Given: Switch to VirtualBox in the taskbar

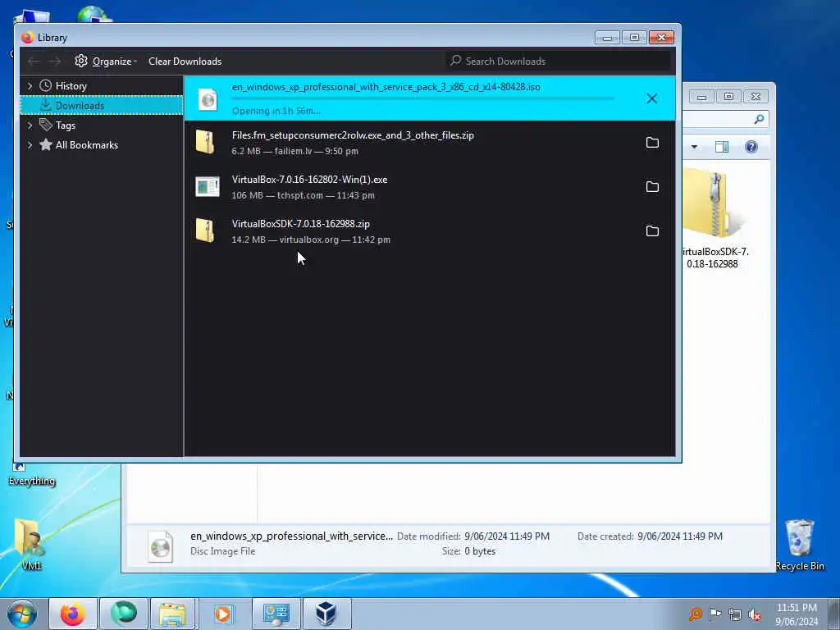Looking at the screenshot, I should pos(326,614).
